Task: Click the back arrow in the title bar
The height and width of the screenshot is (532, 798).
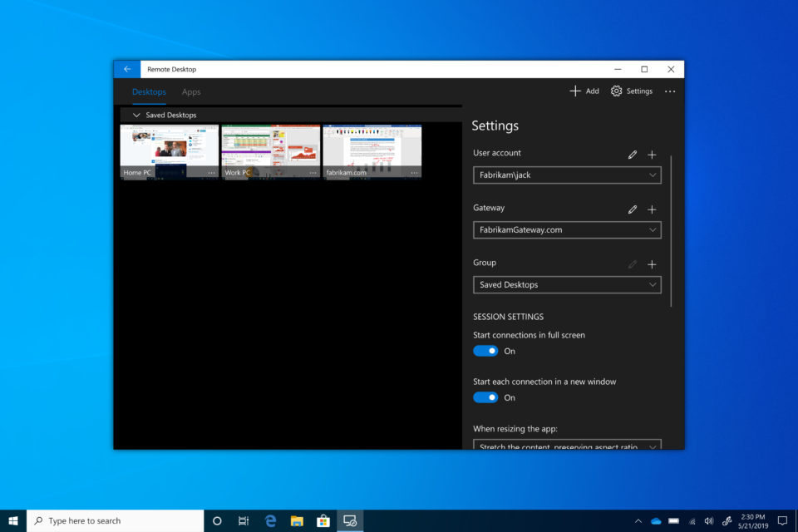Action: (x=127, y=69)
